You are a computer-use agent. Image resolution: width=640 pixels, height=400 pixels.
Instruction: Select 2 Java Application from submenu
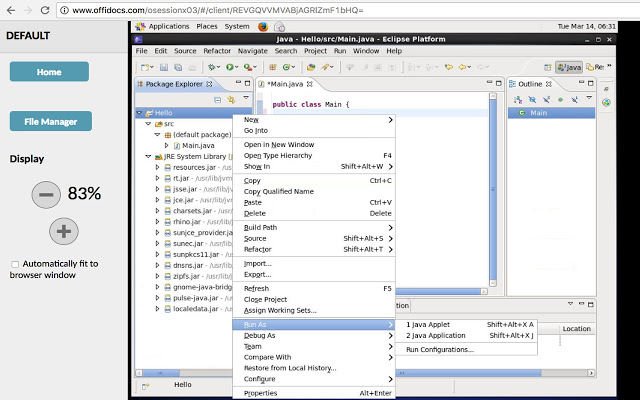pos(469,336)
